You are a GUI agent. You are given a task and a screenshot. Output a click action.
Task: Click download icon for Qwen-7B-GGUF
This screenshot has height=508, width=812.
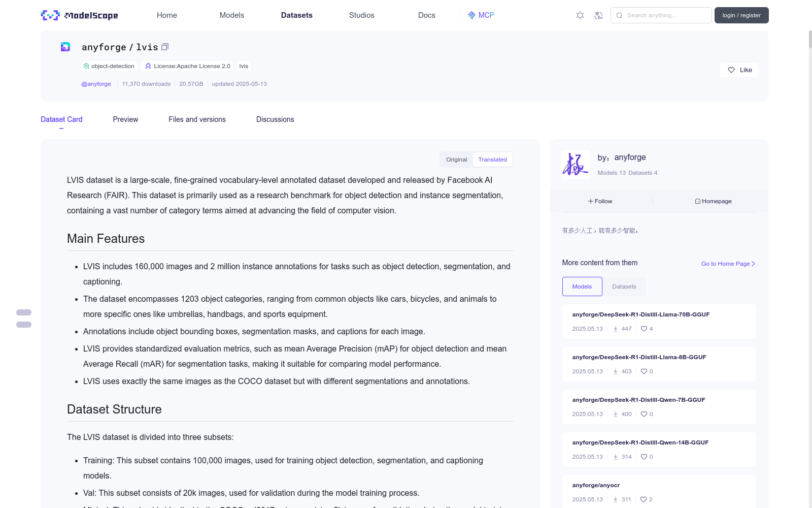[x=616, y=414]
